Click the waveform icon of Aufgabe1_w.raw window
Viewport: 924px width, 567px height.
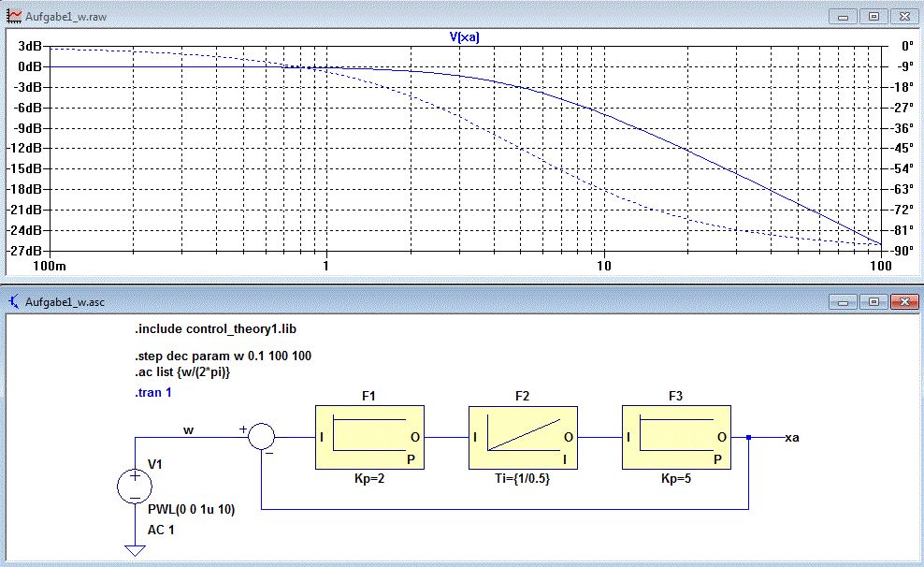pyautogui.click(x=13, y=17)
